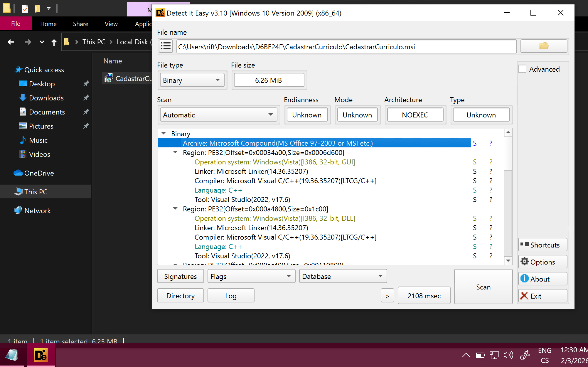588x367 pixels.
Task: Select the Archive: Microsoft Compound row
Action: pos(314,143)
